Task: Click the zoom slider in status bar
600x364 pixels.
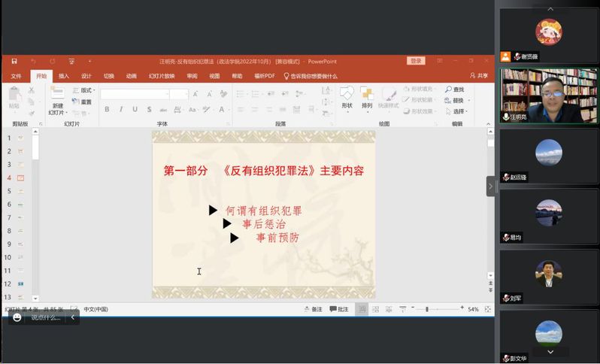Action: (x=427, y=309)
